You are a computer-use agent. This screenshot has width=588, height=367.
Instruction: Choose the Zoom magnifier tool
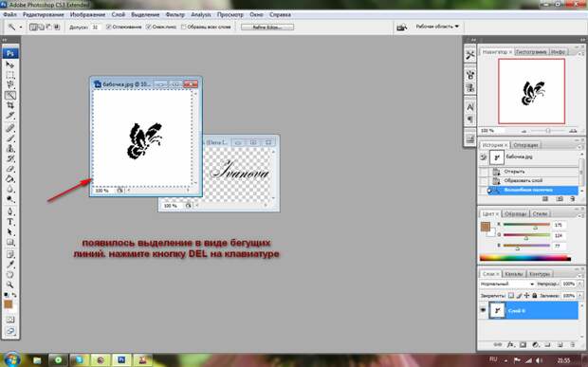[x=10, y=284]
